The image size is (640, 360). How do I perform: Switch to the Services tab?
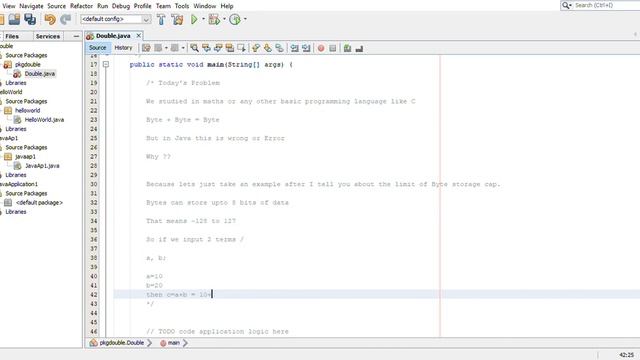pos(48,36)
